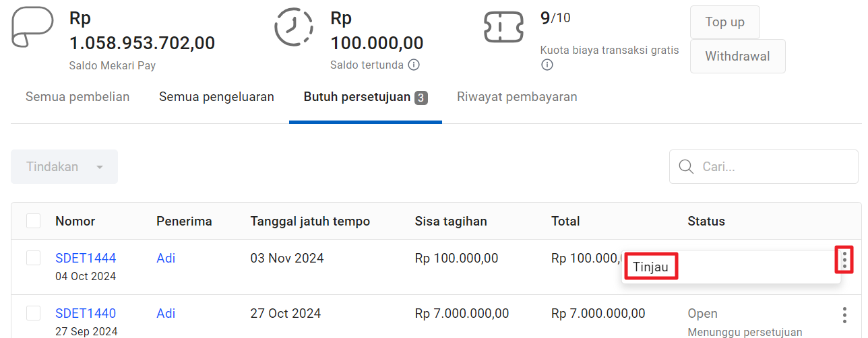
Task: Click the Top up button
Action: pyautogui.click(x=725, y=22)
